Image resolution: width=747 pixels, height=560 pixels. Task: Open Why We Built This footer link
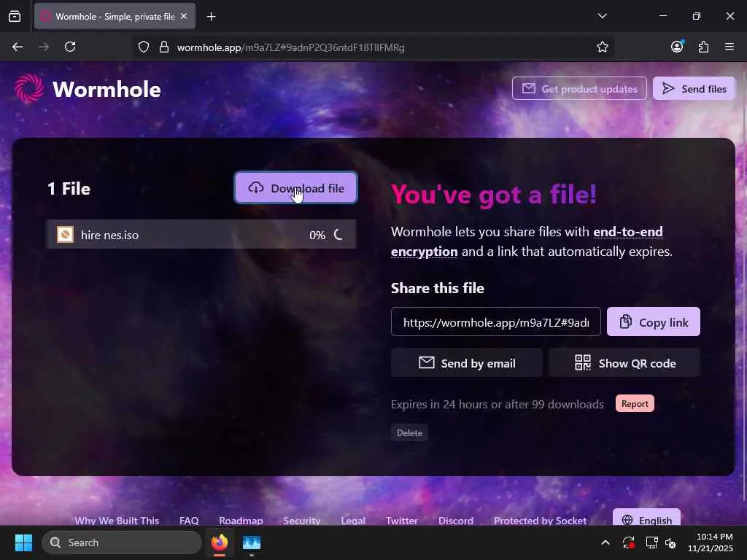point(117,520)
